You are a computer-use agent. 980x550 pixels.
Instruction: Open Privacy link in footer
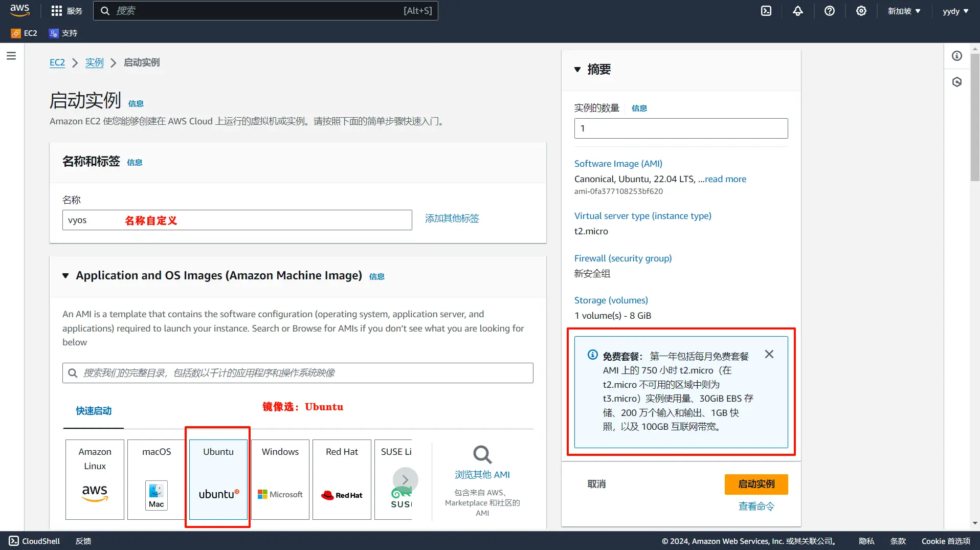pyautogui.click(x=866, y=541)
